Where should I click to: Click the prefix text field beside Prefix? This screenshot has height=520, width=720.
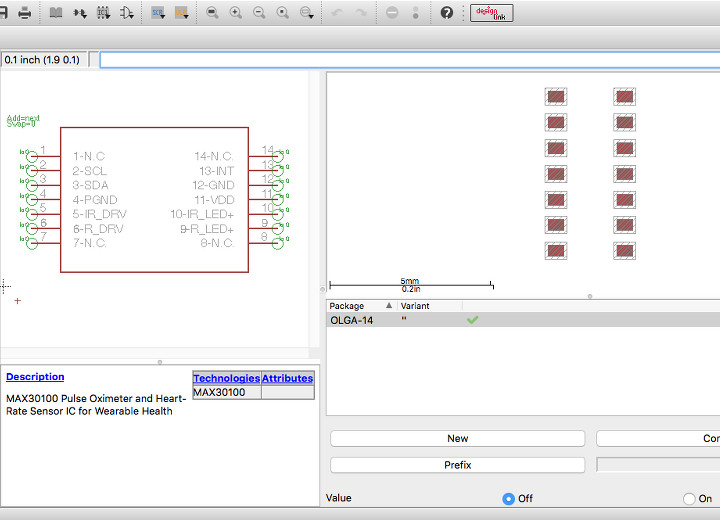click(658, 465)
